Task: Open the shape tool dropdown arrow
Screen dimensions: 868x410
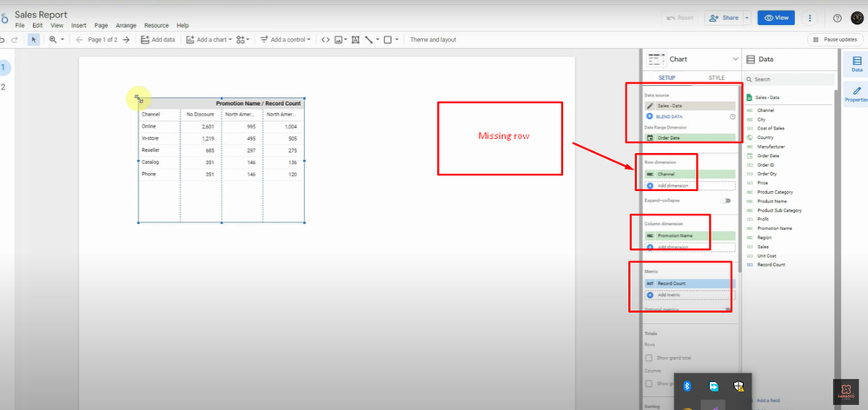Action: (x=397, y=40)
